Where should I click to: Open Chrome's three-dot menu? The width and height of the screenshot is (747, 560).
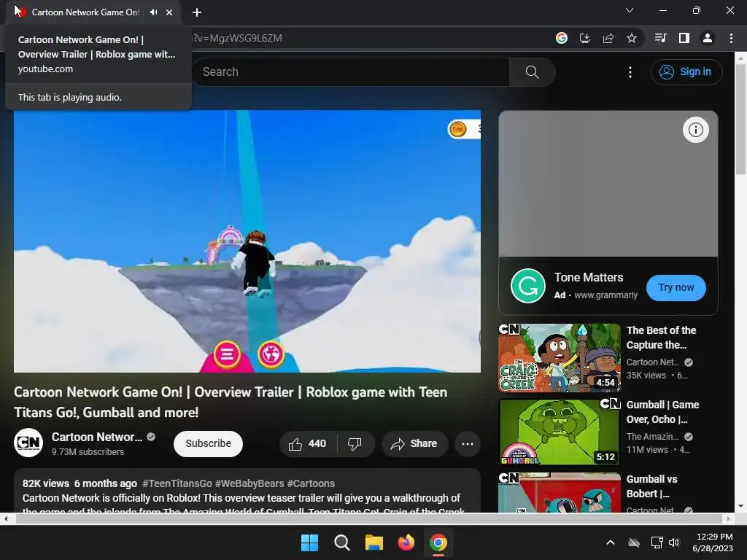tap(731, 38)
